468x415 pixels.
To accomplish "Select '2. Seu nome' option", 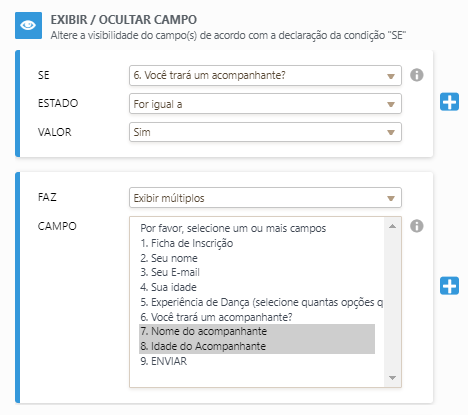I will [x=257, y=258].
